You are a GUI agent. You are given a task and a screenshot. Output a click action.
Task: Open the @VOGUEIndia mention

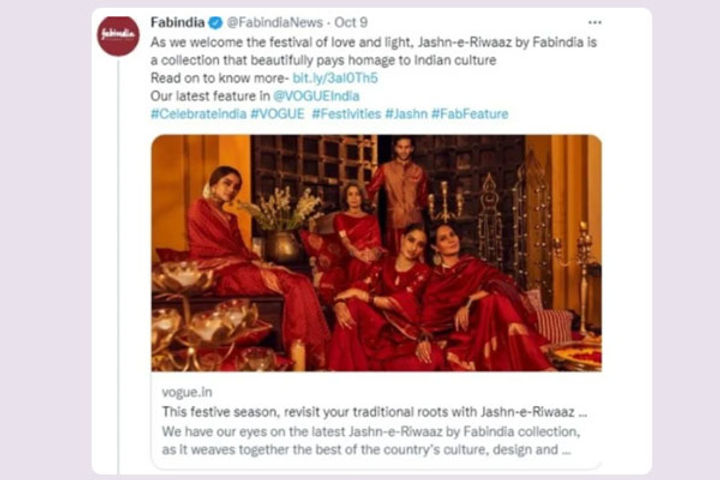316,96
